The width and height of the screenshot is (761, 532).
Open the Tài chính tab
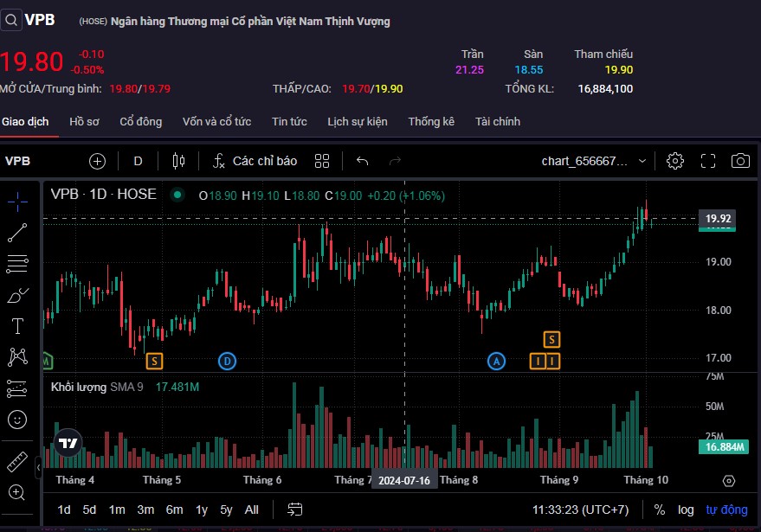(498, 122)
